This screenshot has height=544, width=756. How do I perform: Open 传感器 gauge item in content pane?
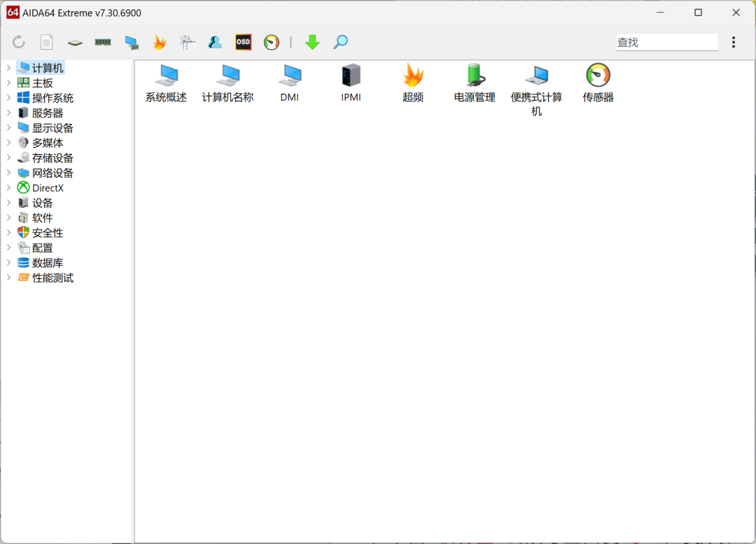pos(598,83)
